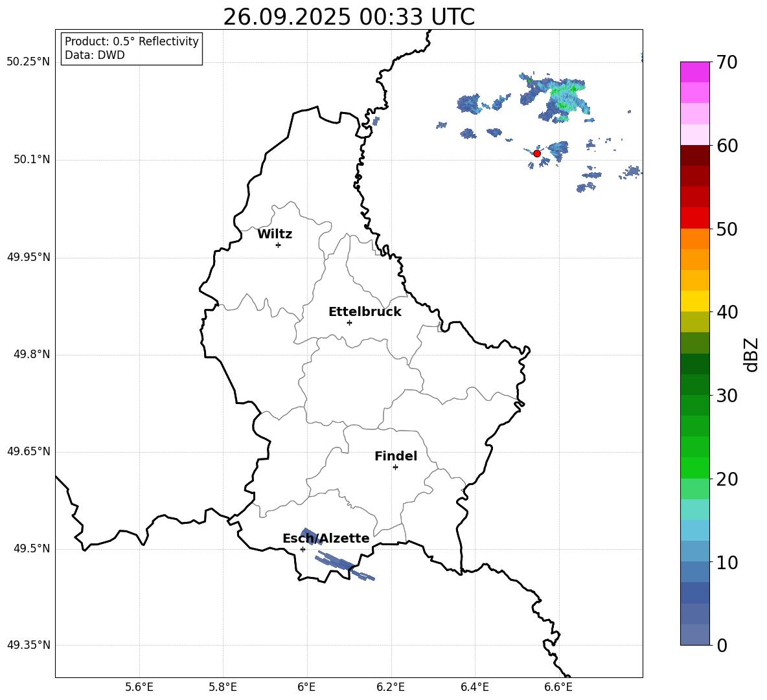The width and height of the screenshot is (767, 700).
Task: Click the Wiltz city label
Action: 275,234
